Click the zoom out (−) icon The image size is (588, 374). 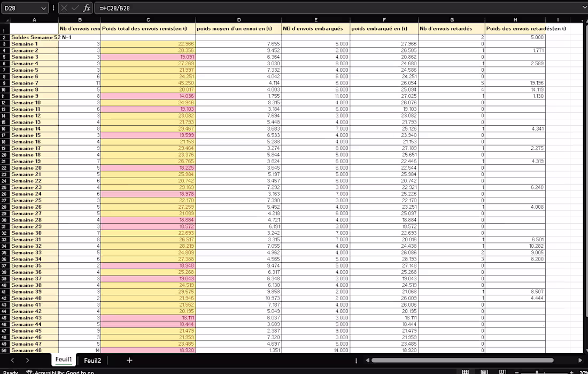coord(516,371)
